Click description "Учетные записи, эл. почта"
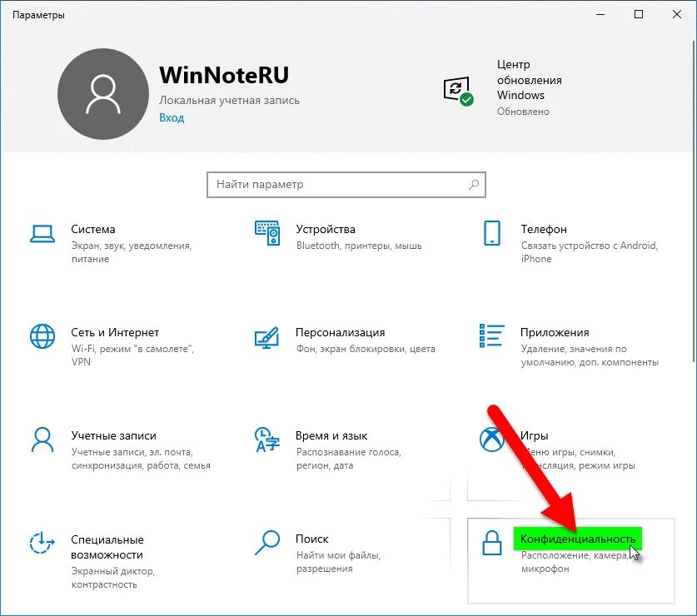697x616 pixels. coord(141,459)
